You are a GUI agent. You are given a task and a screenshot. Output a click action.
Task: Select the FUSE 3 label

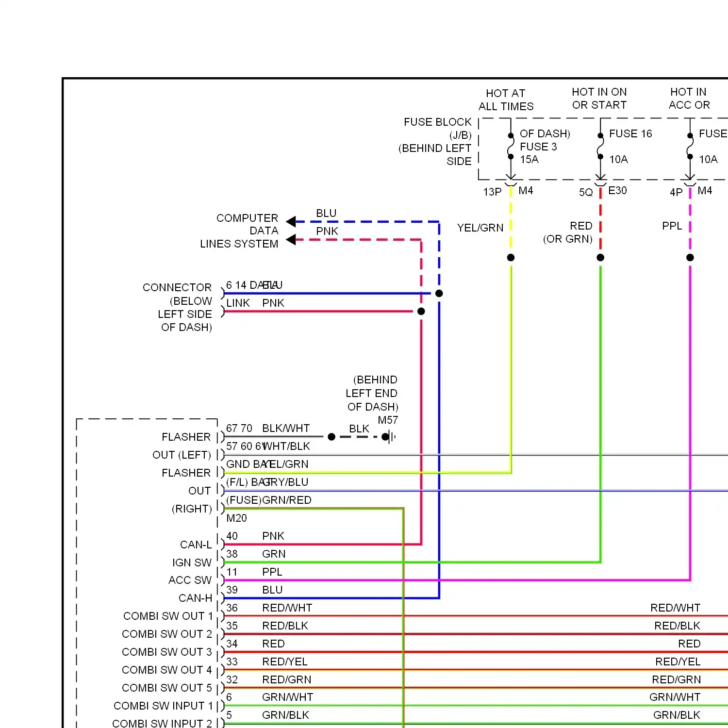pyautogui.click(x=538, y=147)
